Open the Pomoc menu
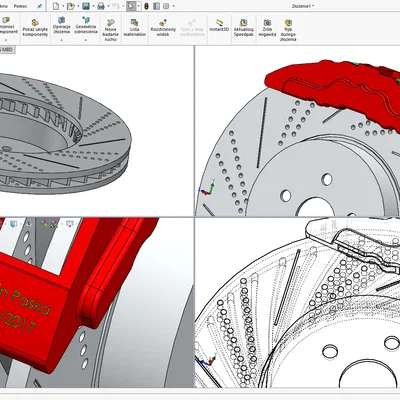400x400 pixels. (21, 6)
